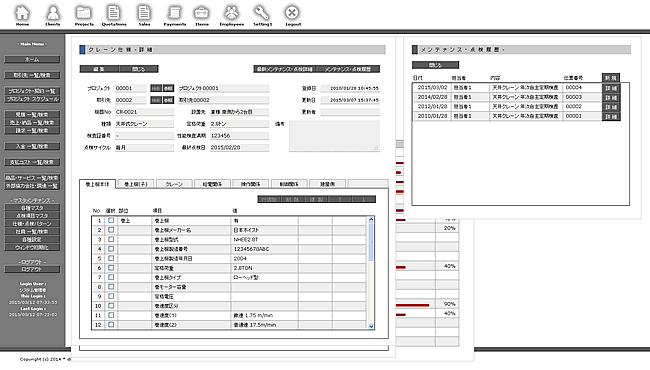
Task: Open the Items toolbox icon
Action: click(x=202, y=14)
